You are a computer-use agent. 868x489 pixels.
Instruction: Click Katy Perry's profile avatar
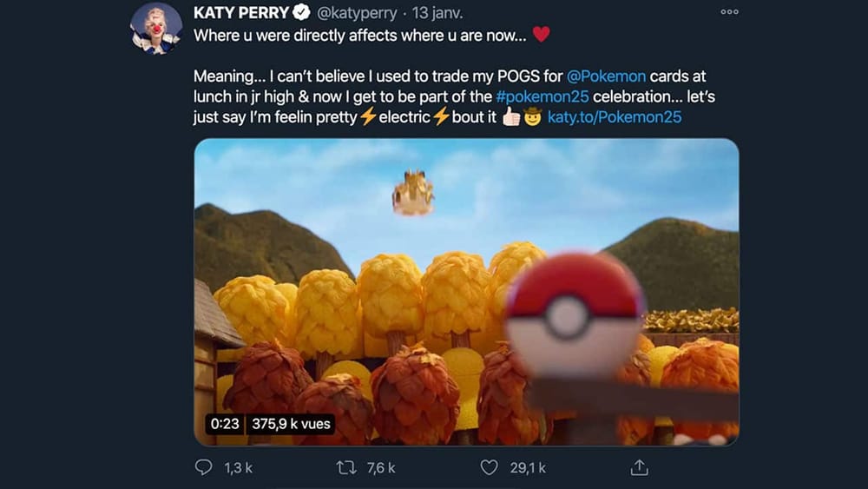point(156,28)
